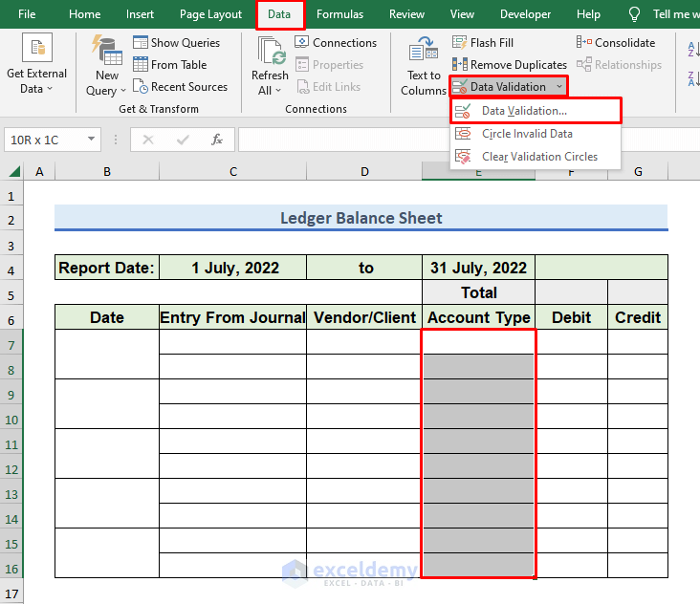Image resolution: width=700 pixels, height=604 pixels.
Task: Expand the Name Box dropdown arrow
Action: click(91, 140)
